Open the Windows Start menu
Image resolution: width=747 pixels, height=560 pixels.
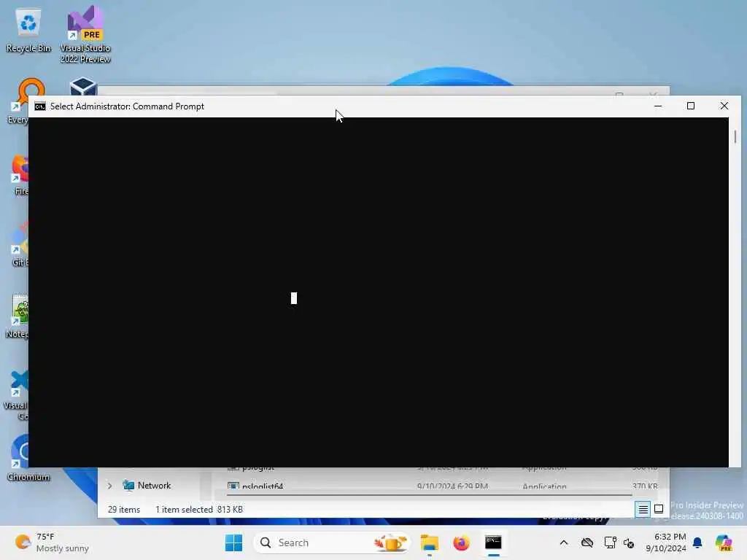[233, 542]
